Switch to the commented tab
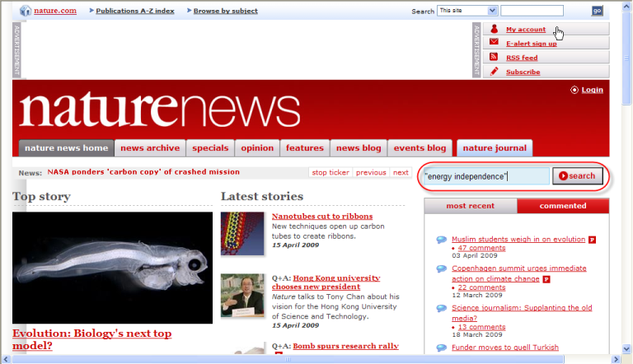633x364 pixels. pos(563,206)
